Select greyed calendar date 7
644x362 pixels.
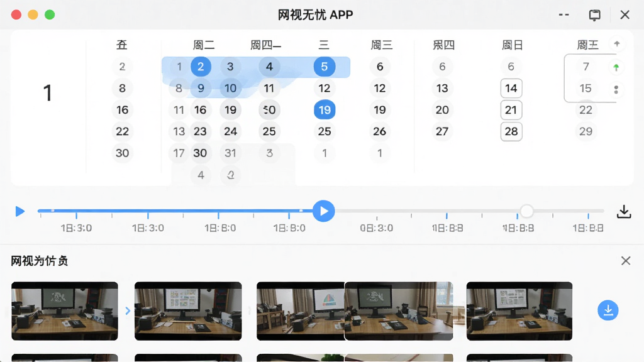click(x=586, y=67)
